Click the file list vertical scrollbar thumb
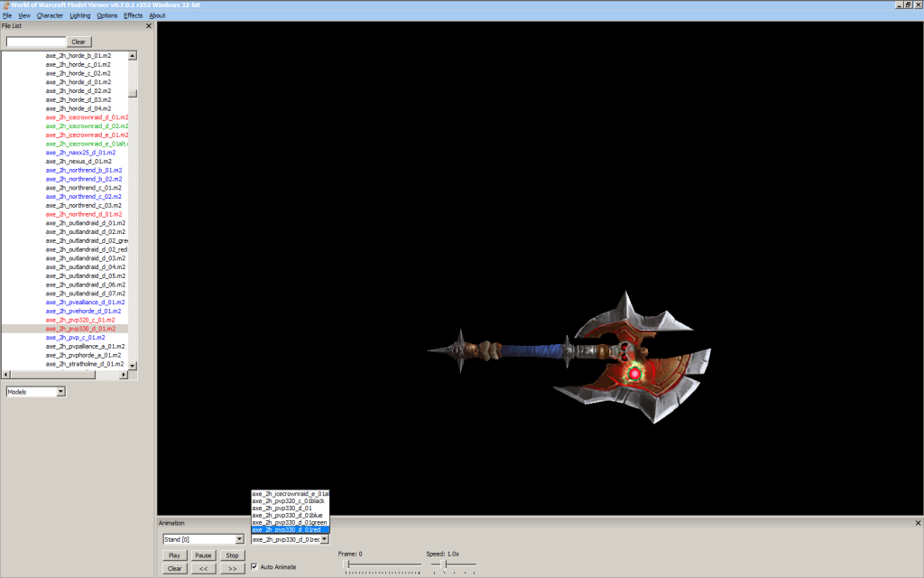 [133, 93]
